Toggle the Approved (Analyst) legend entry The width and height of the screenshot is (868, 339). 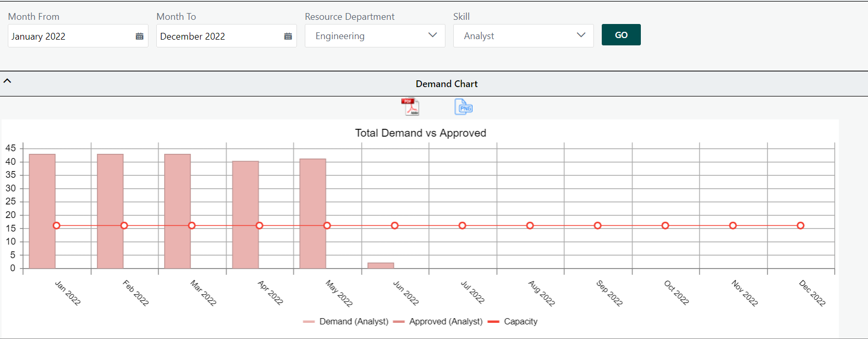tap(438, 321)
